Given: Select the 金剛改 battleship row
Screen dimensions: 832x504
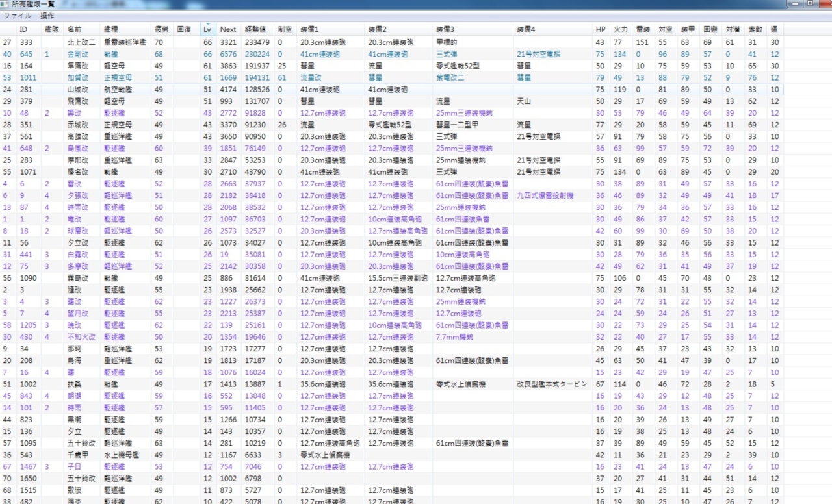Looking at the screenshot, I should pyautogui.click(x=74, y=54).
